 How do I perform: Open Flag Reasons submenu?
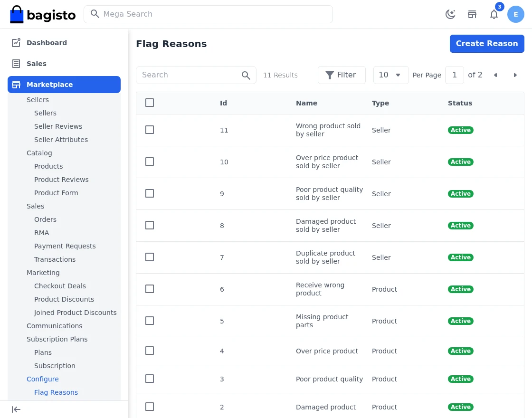pos(56,392)
